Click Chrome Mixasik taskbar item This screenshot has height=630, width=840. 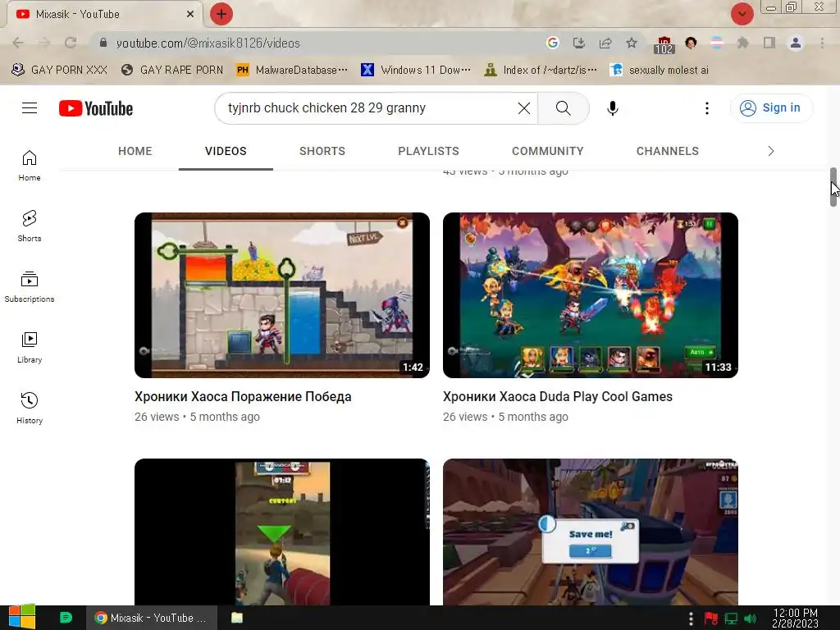click(x=152, y=618)
